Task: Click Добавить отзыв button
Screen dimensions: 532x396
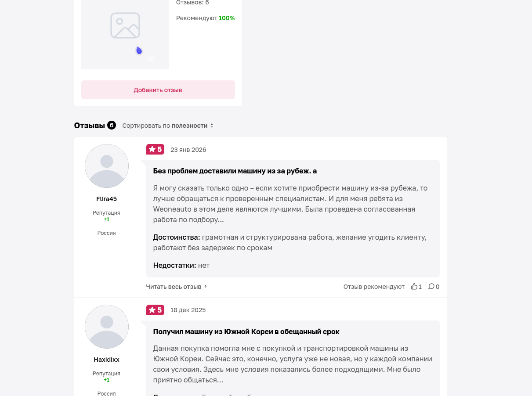Action: click(158, 90)
